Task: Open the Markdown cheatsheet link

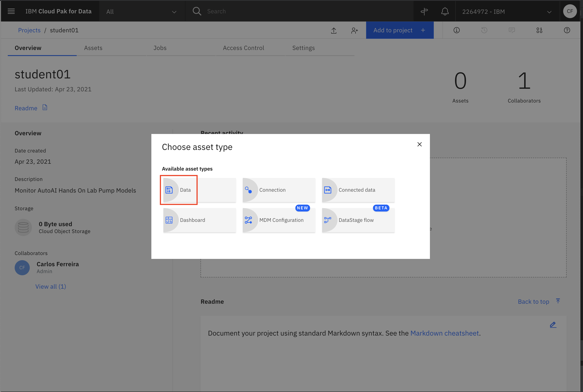Action: click(x=445, y=333)
